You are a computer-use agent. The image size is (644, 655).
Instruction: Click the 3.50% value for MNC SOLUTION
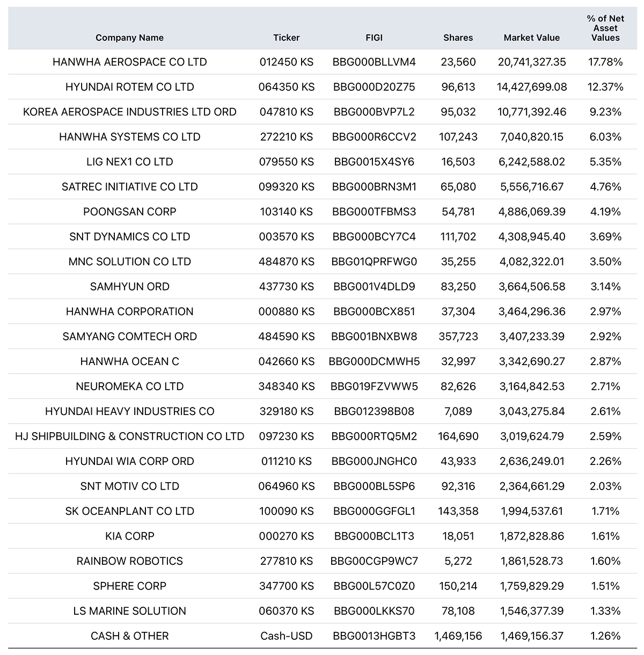click(605, 262)
